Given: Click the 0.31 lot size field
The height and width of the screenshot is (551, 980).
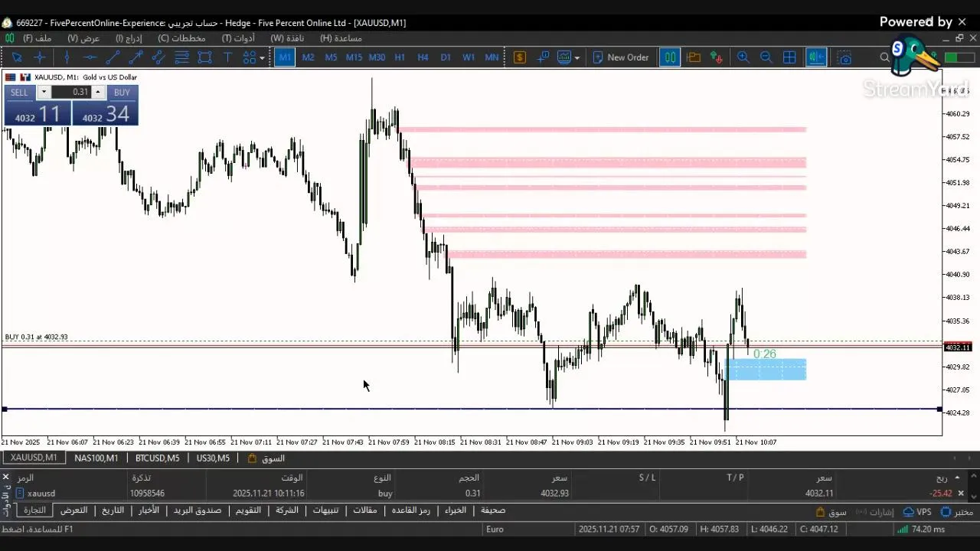Looking at the screenshot, I should coord(71,92).
